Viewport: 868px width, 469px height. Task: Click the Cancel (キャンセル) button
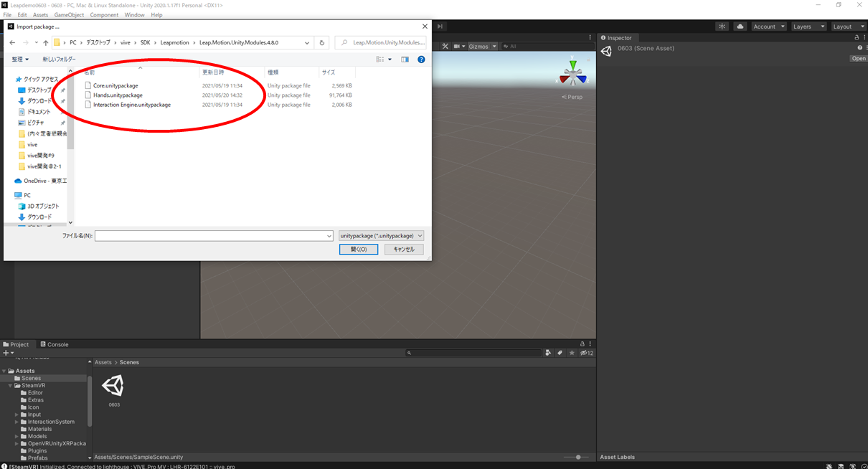pos(404,249)
